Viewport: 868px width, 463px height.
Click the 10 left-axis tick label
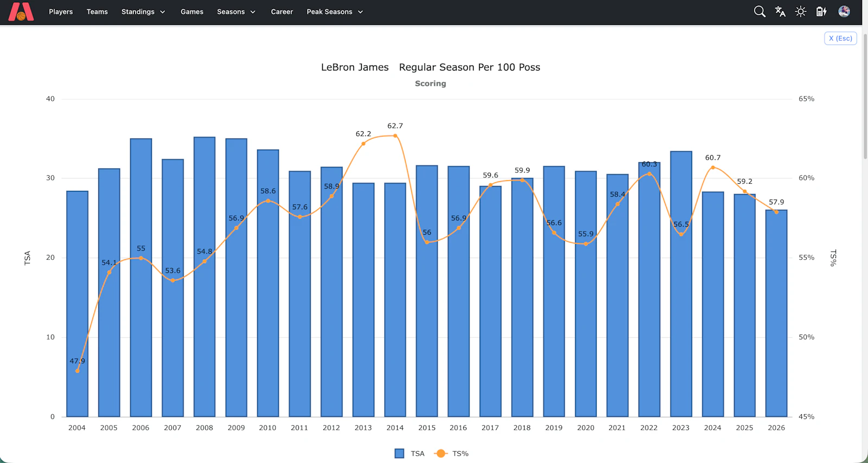50,337
